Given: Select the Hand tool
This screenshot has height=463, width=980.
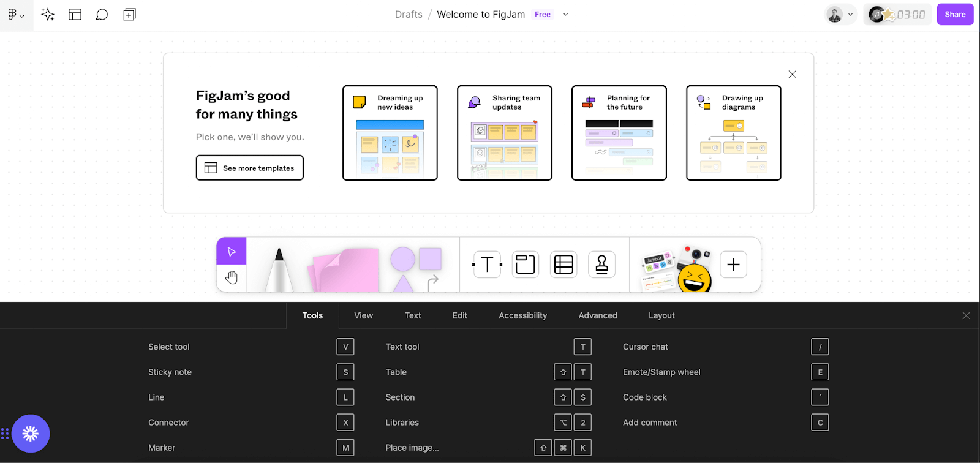Looking at the screenshot, I should [232, 278].
